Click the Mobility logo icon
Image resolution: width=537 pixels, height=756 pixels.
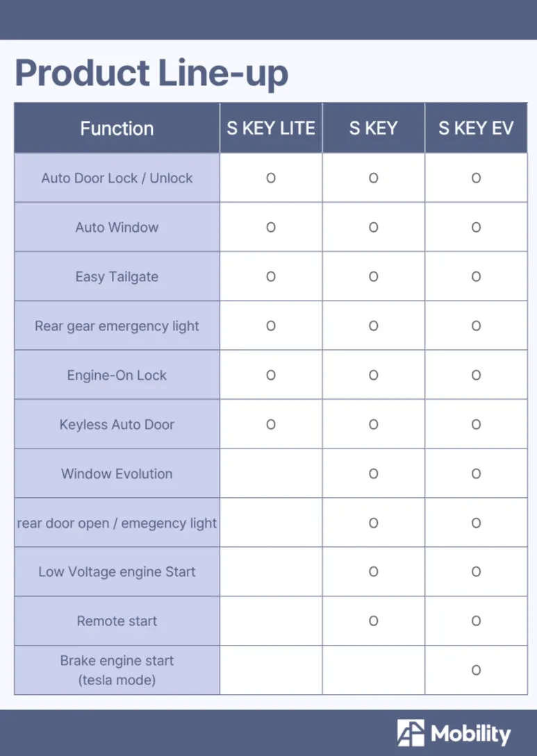click(x=411, y=733)
